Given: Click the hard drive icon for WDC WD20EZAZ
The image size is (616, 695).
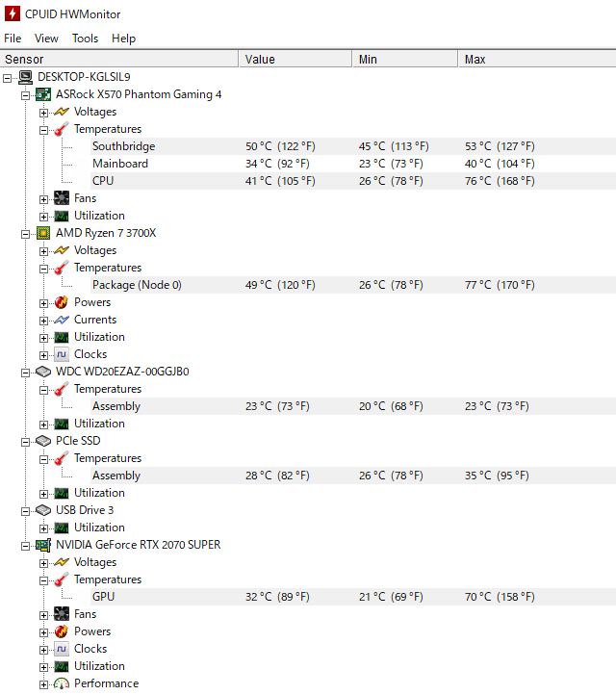Looking at the screenshot, I should (43, 372).
